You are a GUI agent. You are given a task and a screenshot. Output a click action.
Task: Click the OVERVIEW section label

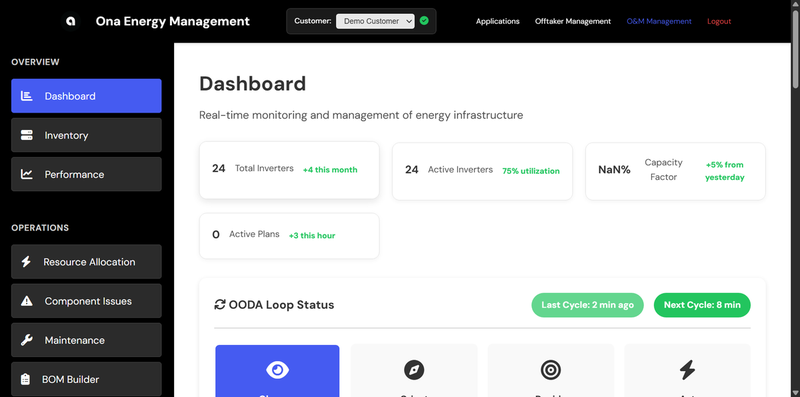[x=35, y=62]
